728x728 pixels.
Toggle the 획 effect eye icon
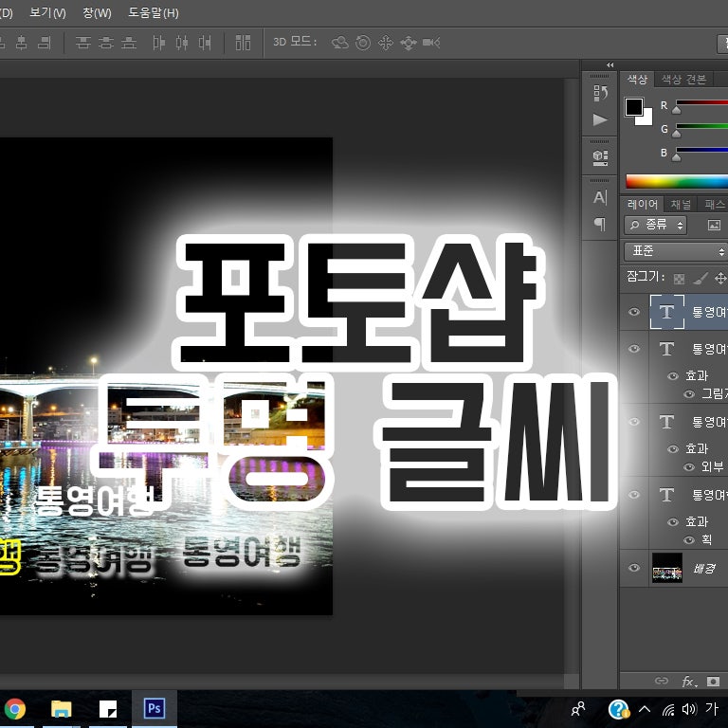(689, 540)
